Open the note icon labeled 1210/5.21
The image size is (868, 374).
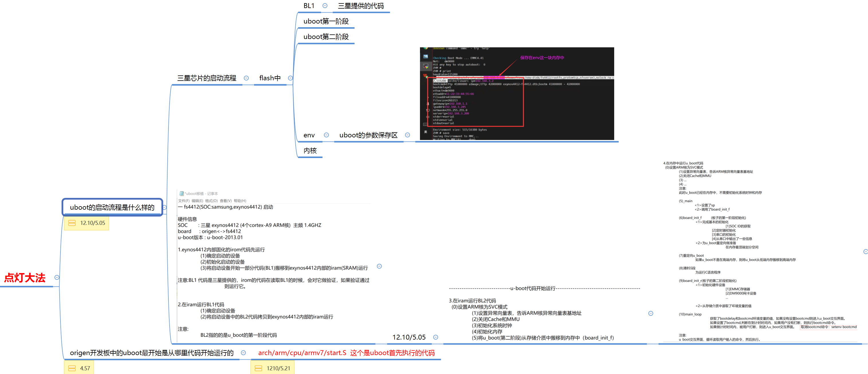(x=258, y=368)
